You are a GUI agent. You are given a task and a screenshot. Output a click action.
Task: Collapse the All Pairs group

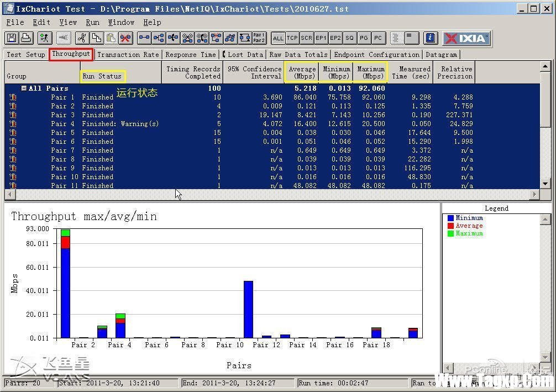[24, 88]
